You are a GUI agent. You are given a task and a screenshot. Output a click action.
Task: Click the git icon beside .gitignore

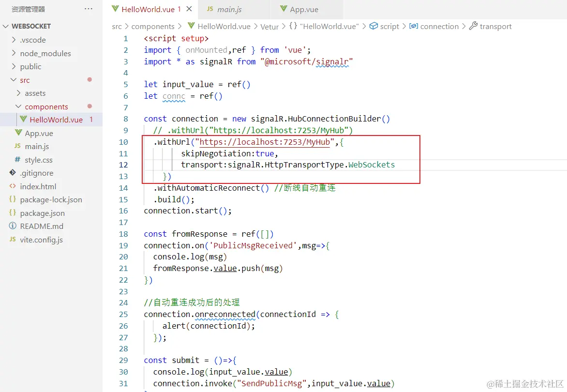(13, 172)
